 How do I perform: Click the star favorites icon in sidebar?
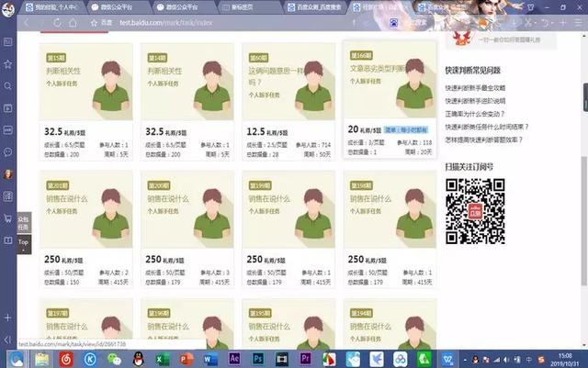pyautogui.click(x=7, y=64)
